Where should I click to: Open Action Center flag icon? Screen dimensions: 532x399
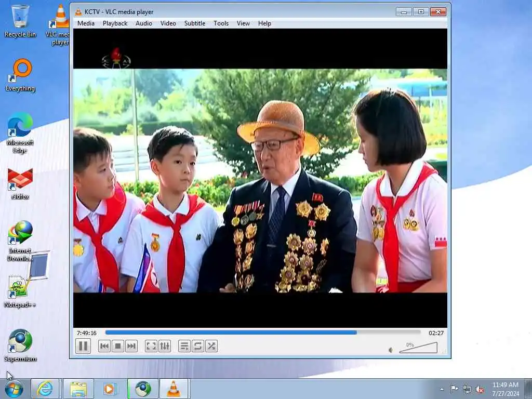(454, 389)
